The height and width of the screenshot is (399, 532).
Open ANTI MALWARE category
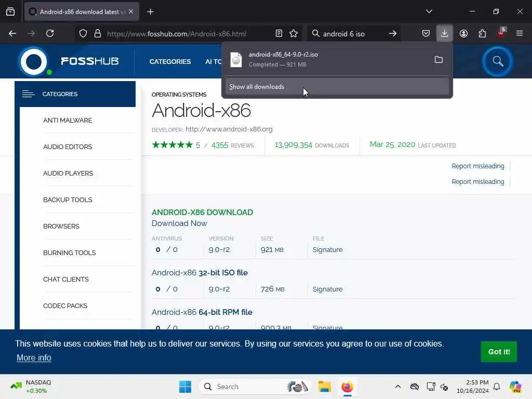[68, 120]
